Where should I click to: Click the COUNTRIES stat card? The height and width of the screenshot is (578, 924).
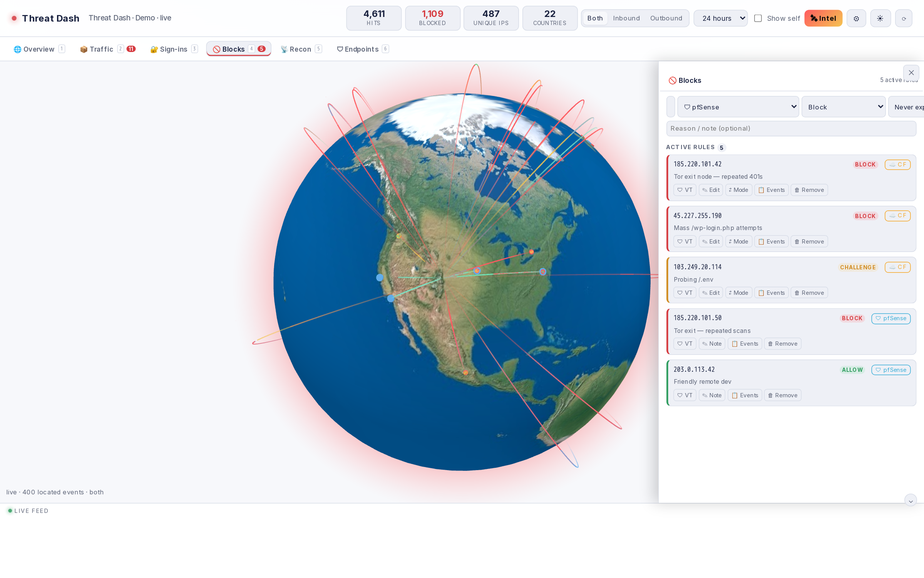coord(550,18)
